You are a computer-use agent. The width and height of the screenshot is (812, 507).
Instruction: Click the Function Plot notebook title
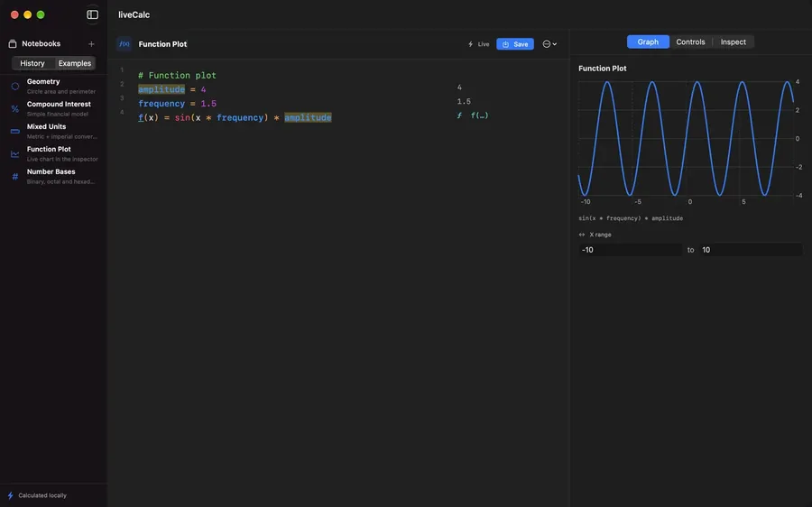point(162,44)
